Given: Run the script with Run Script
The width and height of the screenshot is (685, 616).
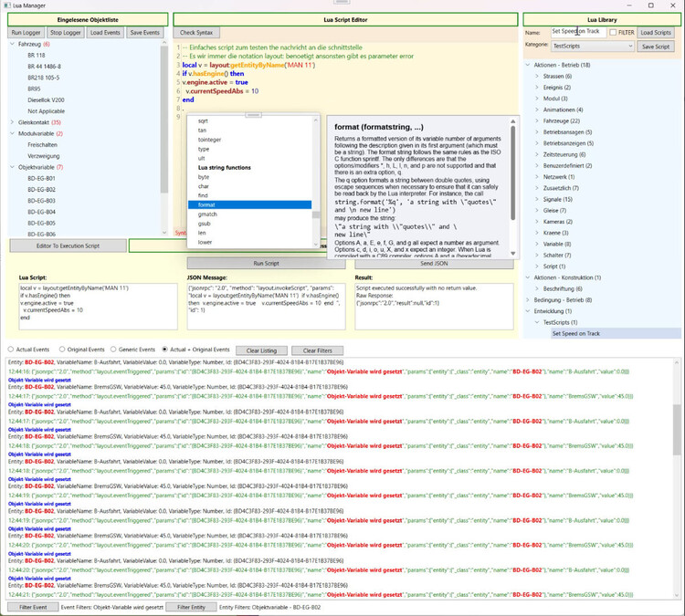Looking at the screenshot, I should tap(266, 263).
